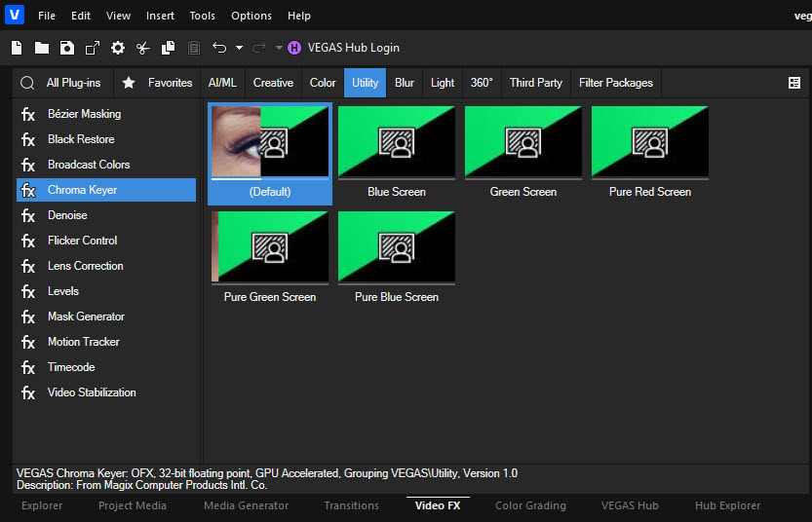Create a new project via toolbar icon
This screenshot has width=812, height=522.
[17, 48]
